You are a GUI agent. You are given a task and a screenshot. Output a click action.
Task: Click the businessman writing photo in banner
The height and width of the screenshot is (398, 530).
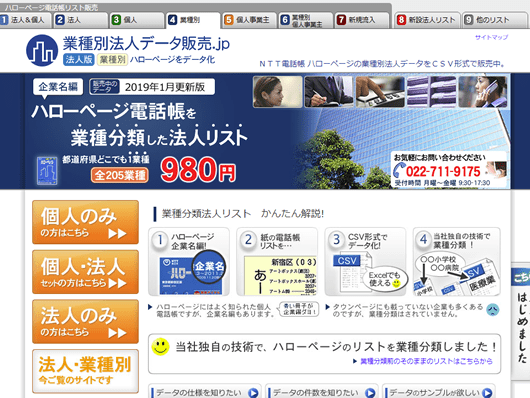click(x=329, y=92)
